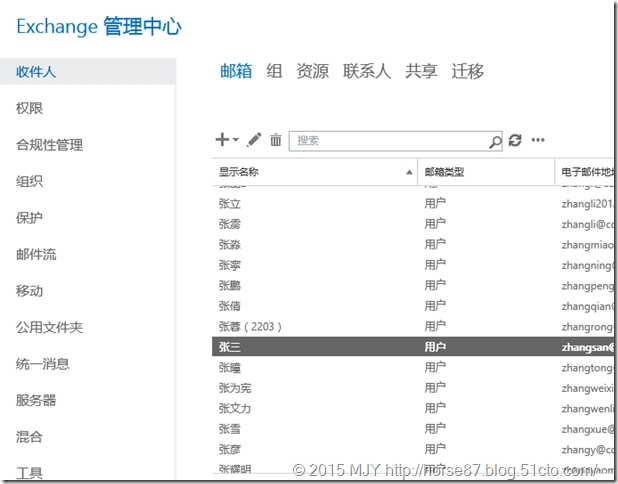Open 保护 in the left navigation
This screenshot has height=484, width=618.
29,218
